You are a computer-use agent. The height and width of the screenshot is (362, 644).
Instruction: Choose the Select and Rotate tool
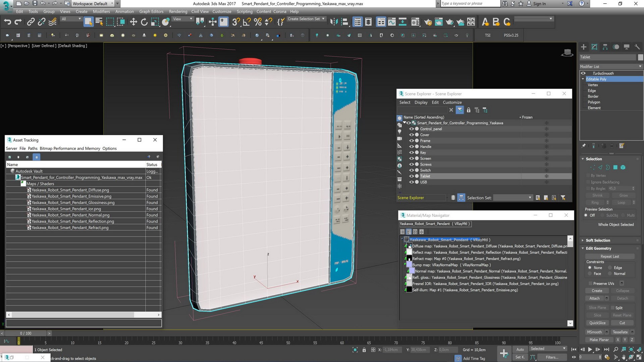(x=144, y=22)
